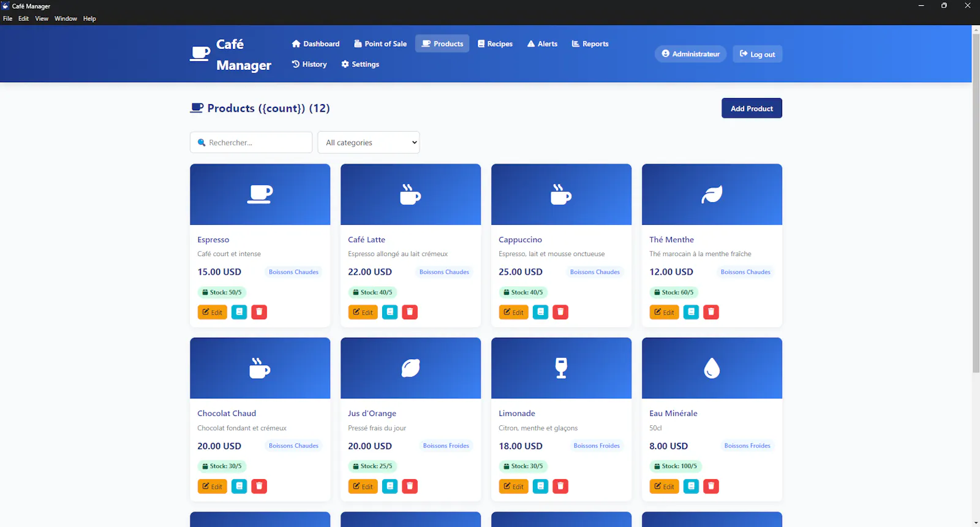Viewport: 980px width, 527px height.
Task: Delete the Chocolat Chaud product
Action: [259, 486]
